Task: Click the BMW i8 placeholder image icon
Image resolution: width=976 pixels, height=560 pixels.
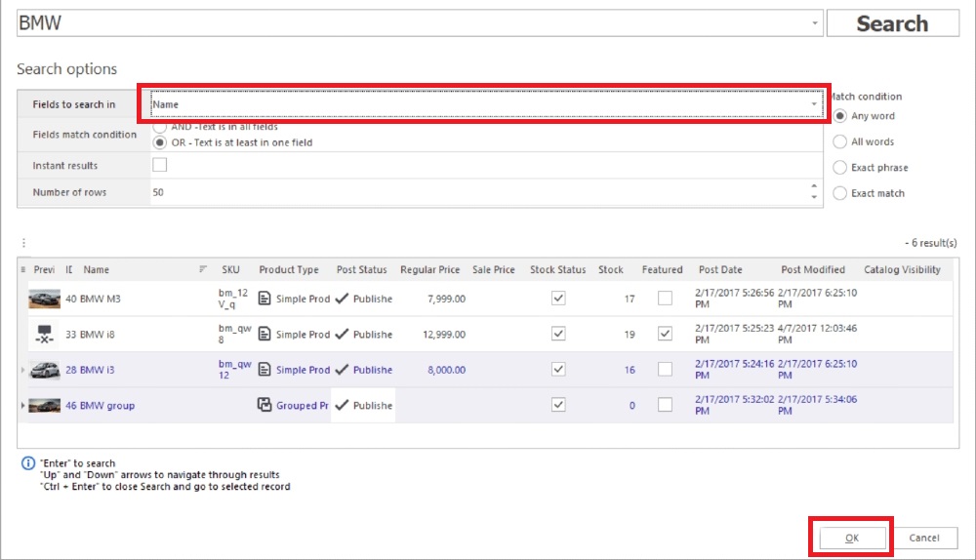Action: point(44,334)
